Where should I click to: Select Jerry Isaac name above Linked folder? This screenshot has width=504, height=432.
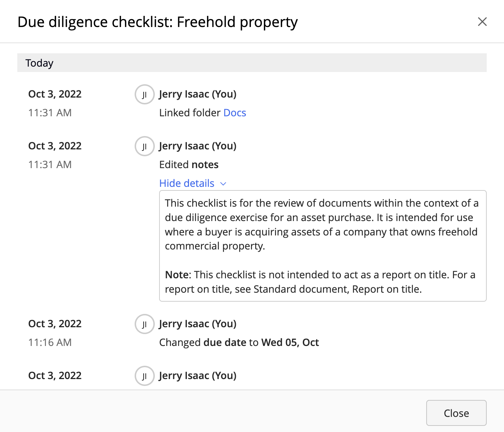[198, 94]
